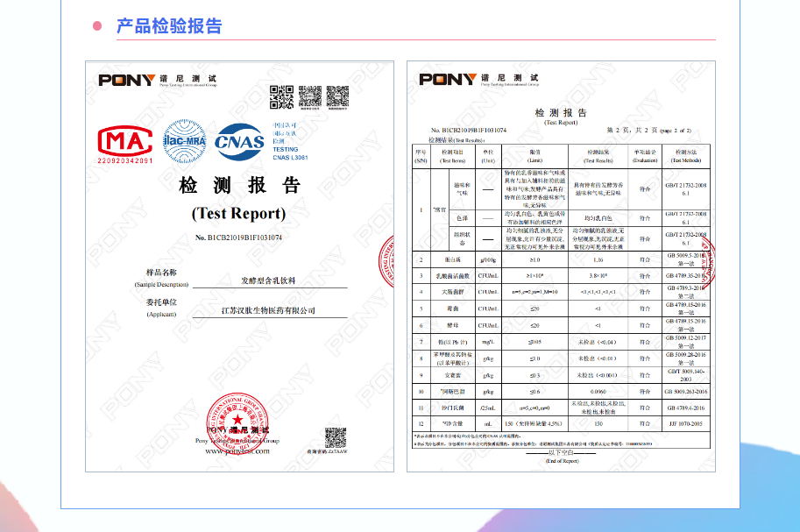
Task: Click the (End of Report) text
Action: coord(562,460)
